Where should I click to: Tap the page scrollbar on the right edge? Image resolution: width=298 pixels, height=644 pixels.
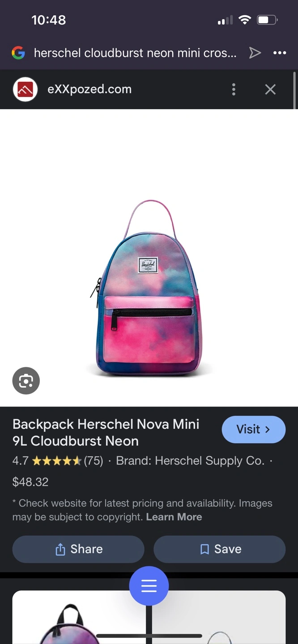tap(294, 89)
